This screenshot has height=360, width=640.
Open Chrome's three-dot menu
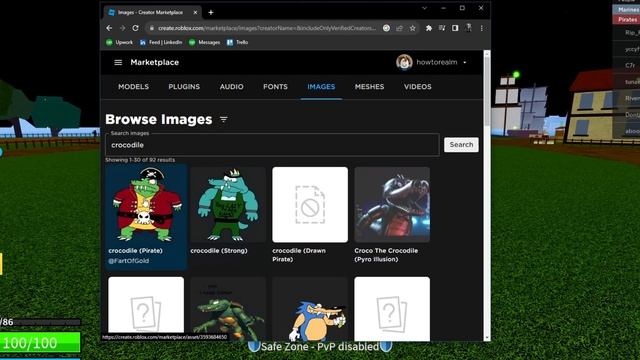(x=482, y=28)
